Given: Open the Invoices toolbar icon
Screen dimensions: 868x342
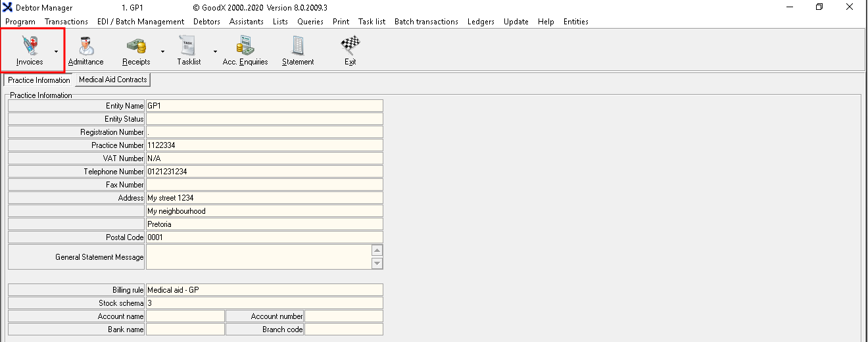Looking at the screenshot, I should pos(30,45).
